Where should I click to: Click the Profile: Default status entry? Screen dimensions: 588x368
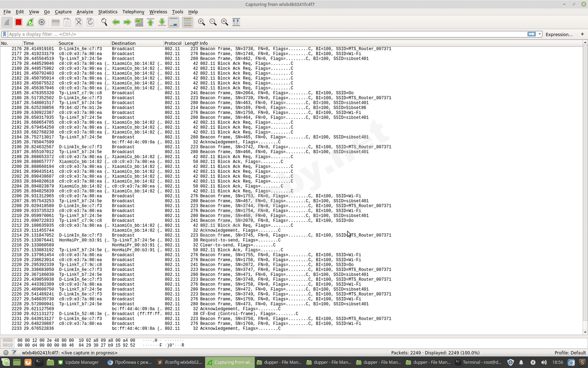(x=570, y=353)
